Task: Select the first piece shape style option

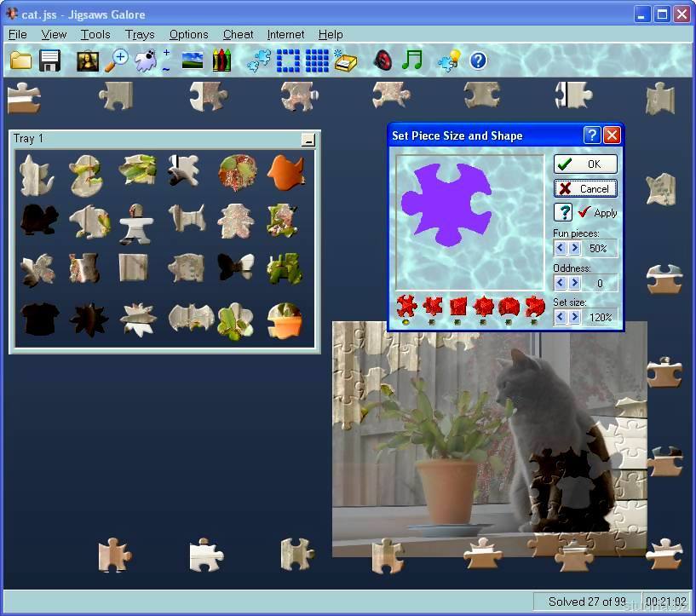Action: coord(406,306)
